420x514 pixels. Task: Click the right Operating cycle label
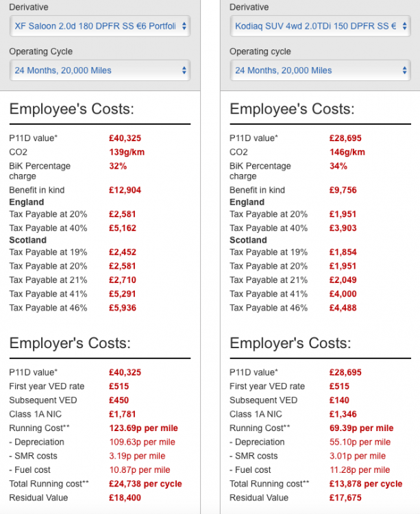(260, 51)
